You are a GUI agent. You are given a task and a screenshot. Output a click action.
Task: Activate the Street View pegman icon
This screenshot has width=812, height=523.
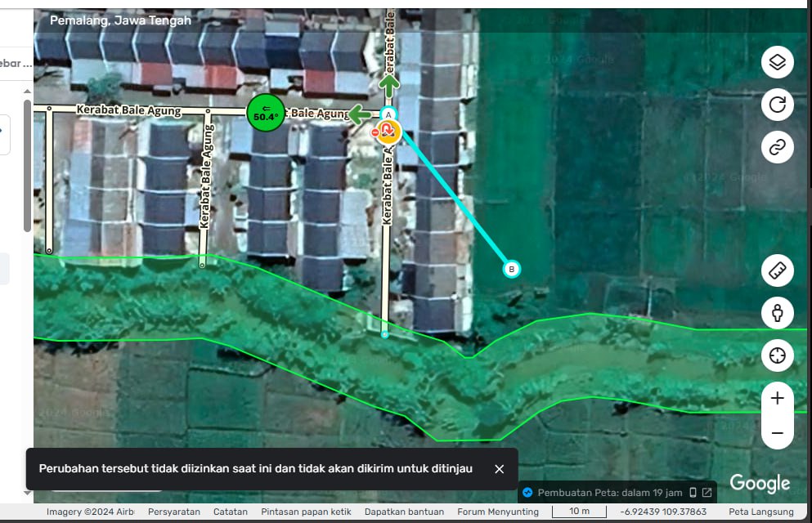(777, 313)
